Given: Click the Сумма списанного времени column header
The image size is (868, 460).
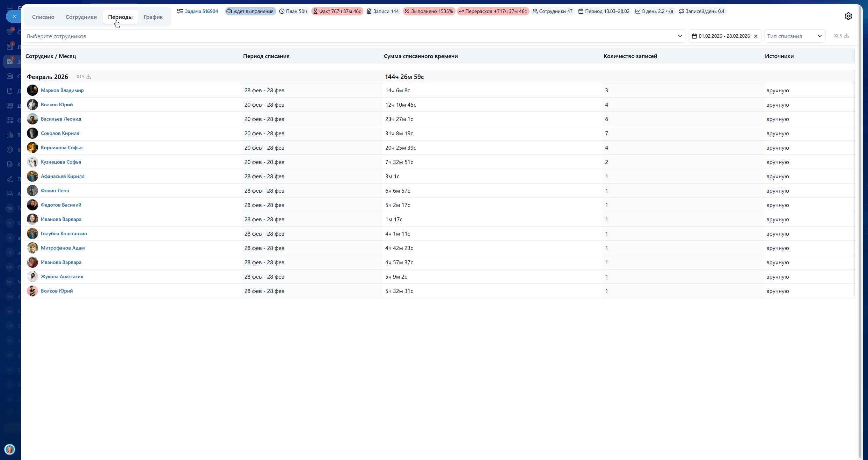Looking at the screenshot, I should pyautogui.click(x=421, y=56).
